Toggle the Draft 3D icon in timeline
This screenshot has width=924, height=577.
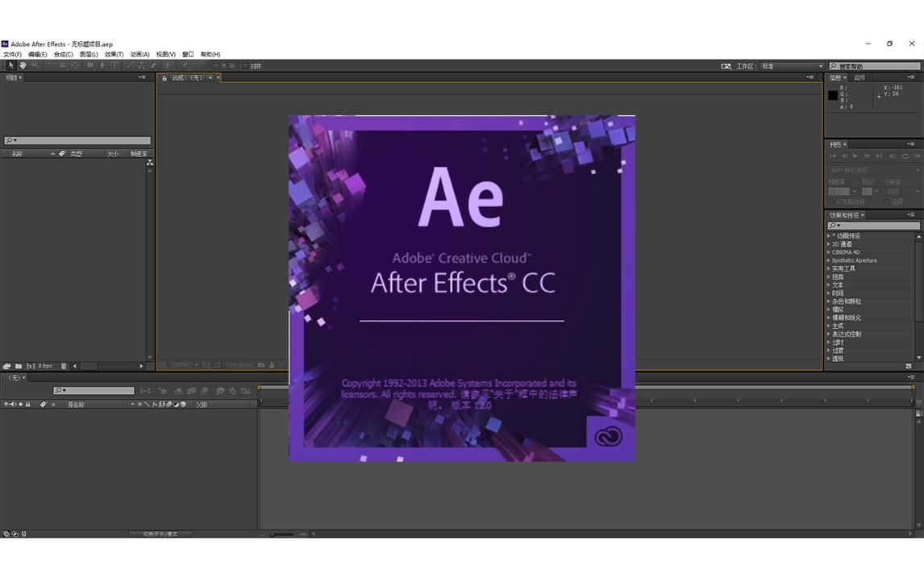pos(163,390)
